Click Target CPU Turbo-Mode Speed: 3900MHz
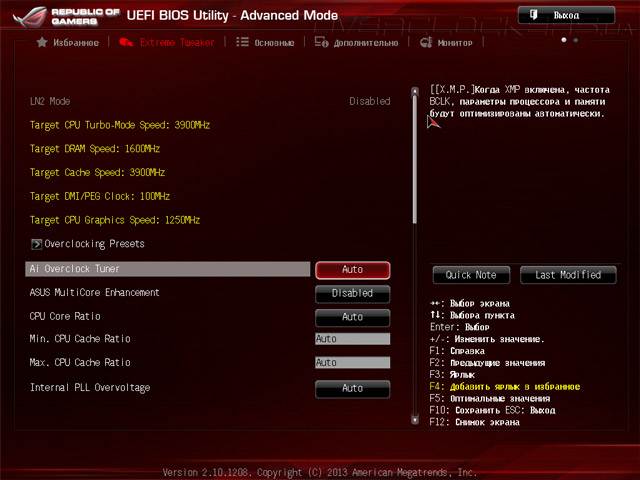Screen dimensions: 640x480 pos(120,125)
